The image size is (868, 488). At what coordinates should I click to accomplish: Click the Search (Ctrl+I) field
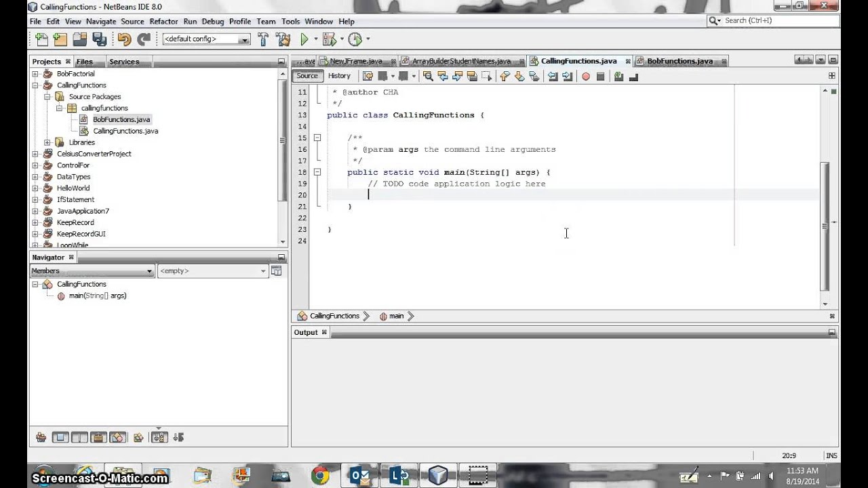(773, 21)
